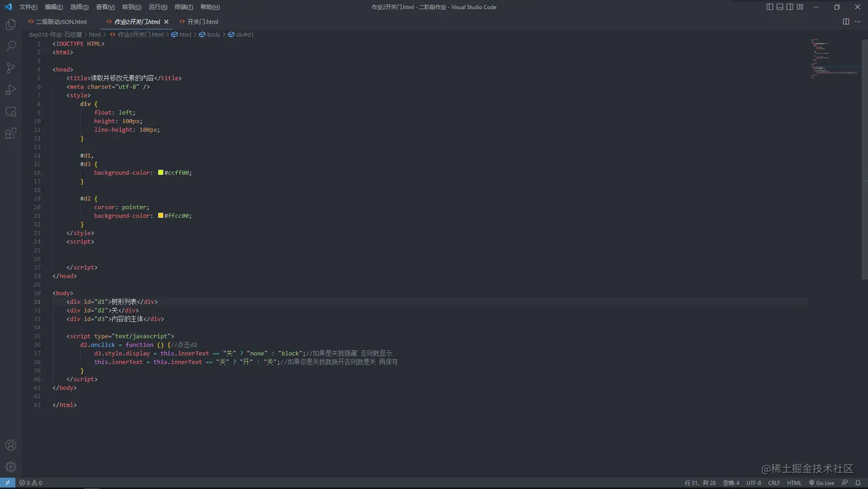
Task: Toggle the primary side bar layout button
Action: coord(770,7)
